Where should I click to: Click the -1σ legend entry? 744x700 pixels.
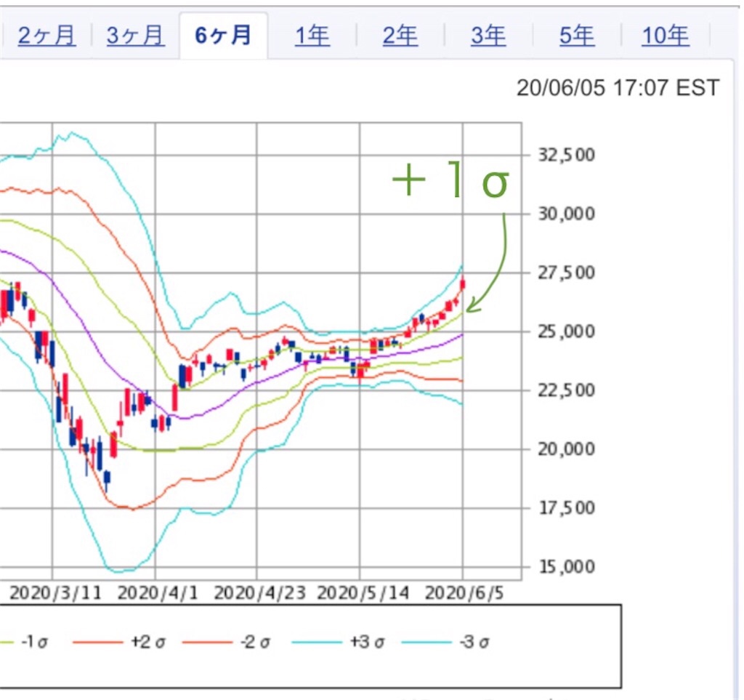(24, 642)
